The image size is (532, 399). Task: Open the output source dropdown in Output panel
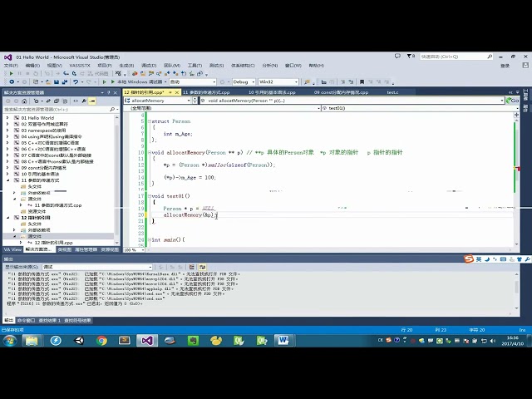click(x=97, y=267)
